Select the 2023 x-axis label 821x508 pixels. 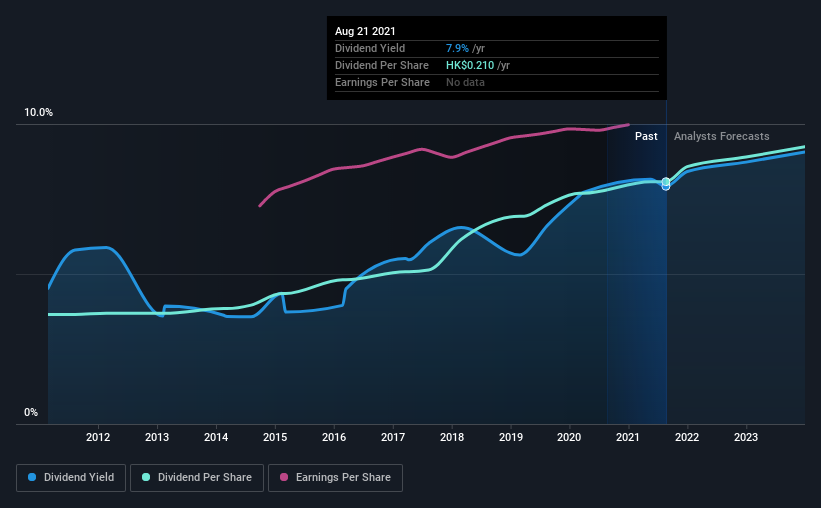click(x=746, y=437)
